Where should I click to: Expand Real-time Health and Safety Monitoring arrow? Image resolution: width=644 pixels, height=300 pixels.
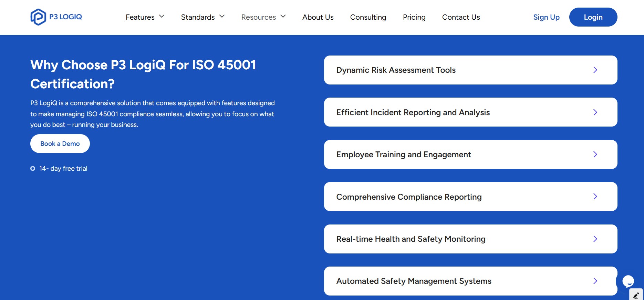[x=595, y=239]
